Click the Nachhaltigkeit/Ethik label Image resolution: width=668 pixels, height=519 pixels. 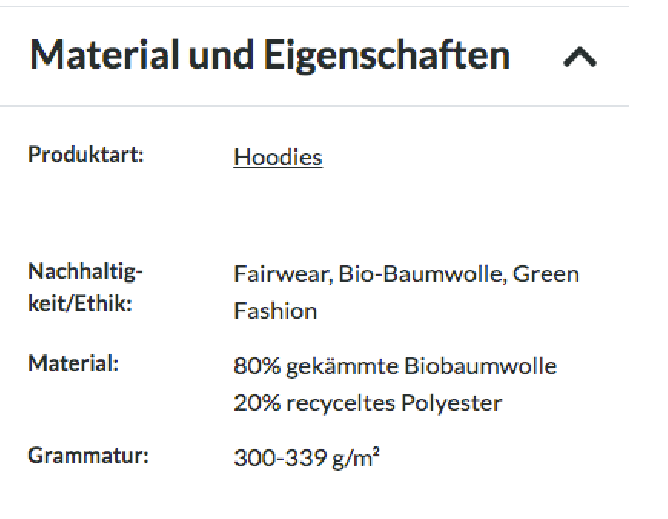pyautogui.click(x=86, y=287)
